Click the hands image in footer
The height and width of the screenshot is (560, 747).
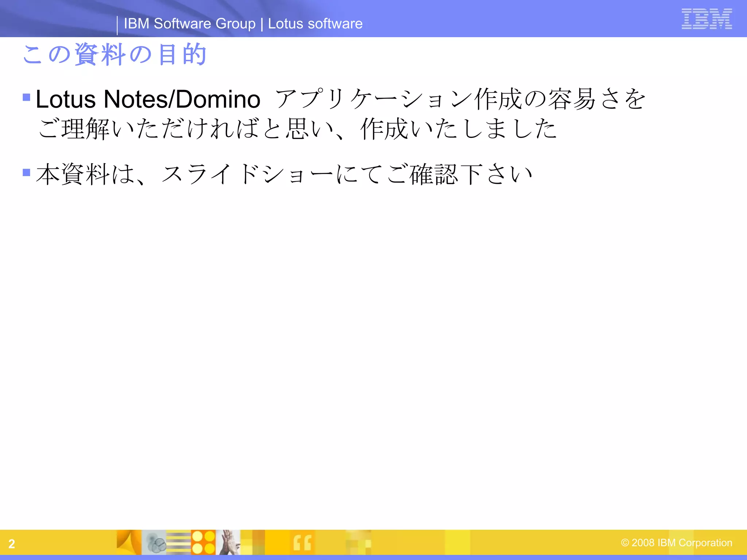click(x=228, y=542)
